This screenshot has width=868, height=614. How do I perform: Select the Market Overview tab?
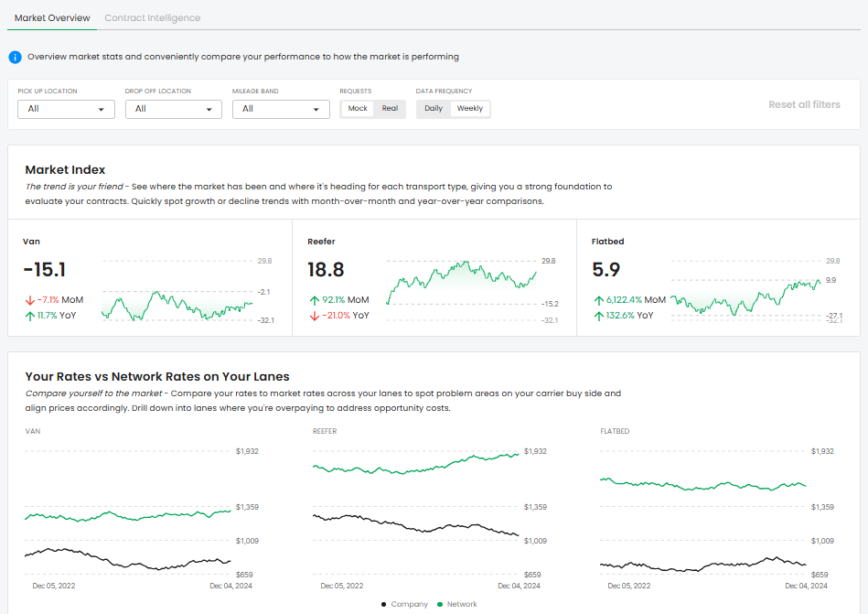click(x=52, y=17)
